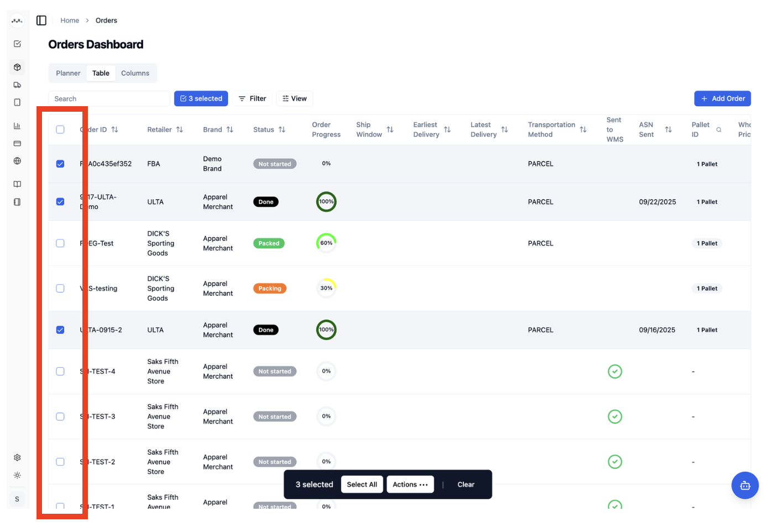The width and height of the screenshot is (782, 532).
Task: Toggle the sidebar panel icon
Action: [x=41, y=20]
